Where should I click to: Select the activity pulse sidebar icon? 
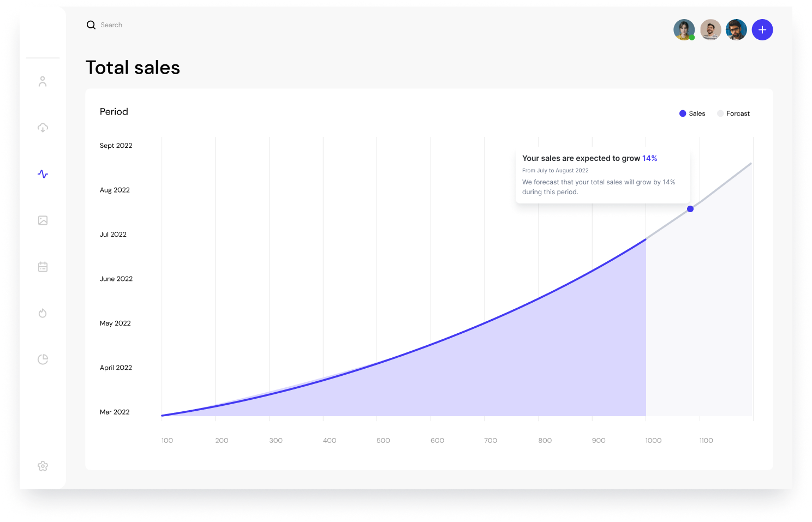click(43, 174)
